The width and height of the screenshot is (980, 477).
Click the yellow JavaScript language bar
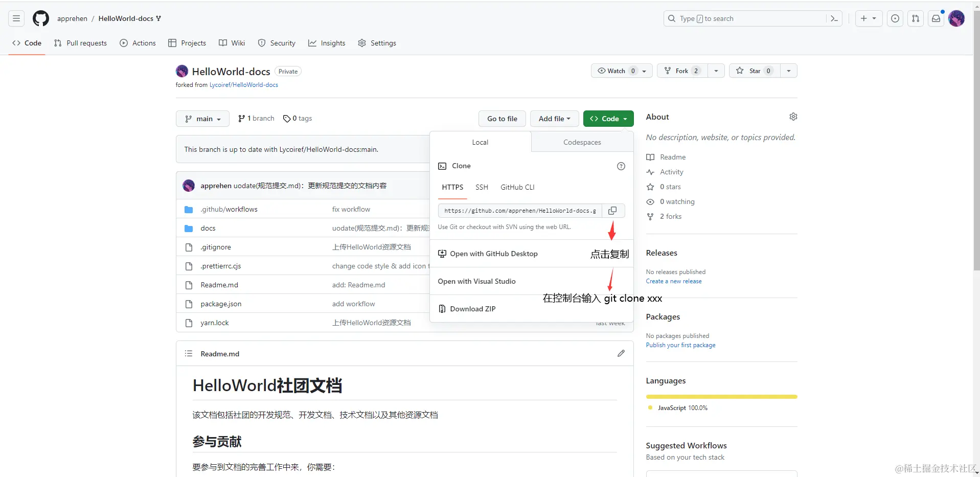click(x=722, y=397)
